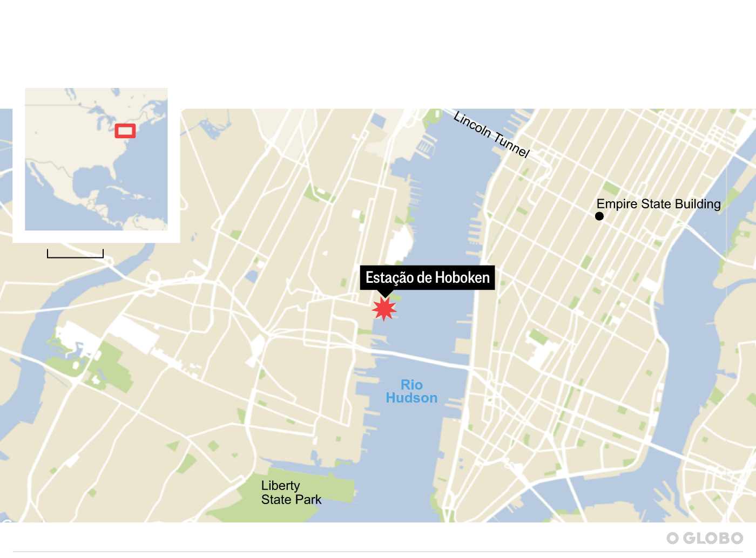The height and width of the screenshot is (558, 756).
Task: Click the O GLOBO logo
Action: [705, 538]
